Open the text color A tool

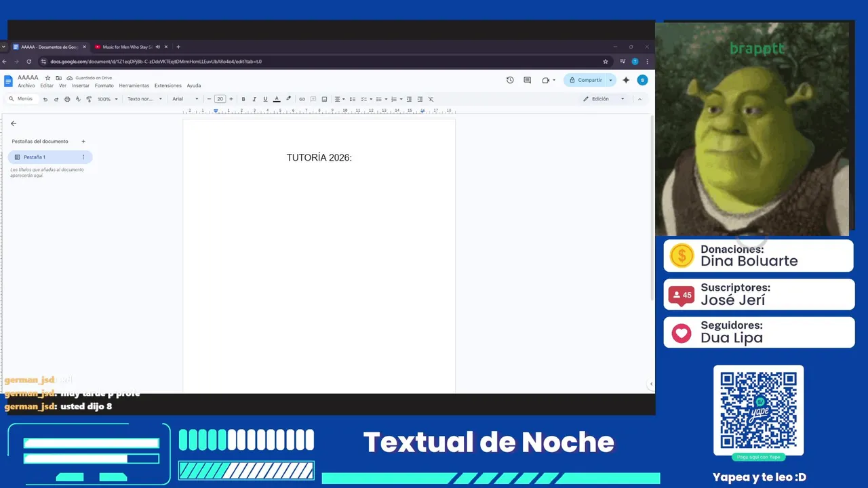point(276,99)
